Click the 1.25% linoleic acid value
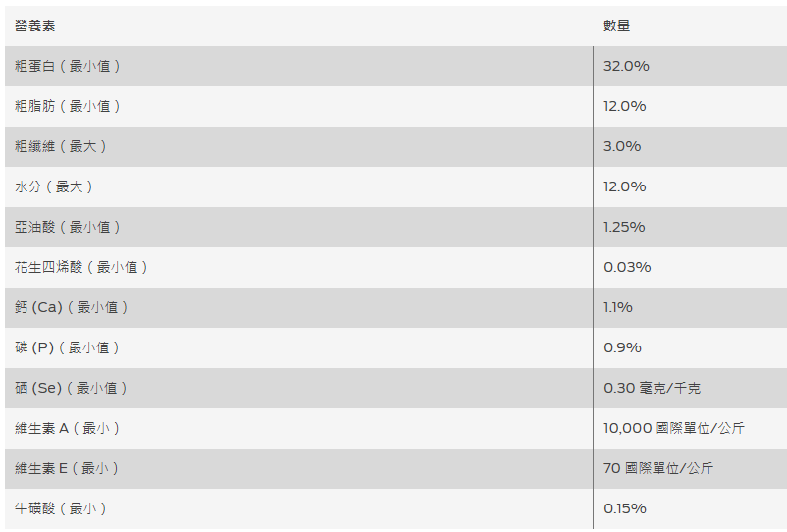Image resolution: width=787 pixels, height=532 pixels. click(x=624, y=227)
